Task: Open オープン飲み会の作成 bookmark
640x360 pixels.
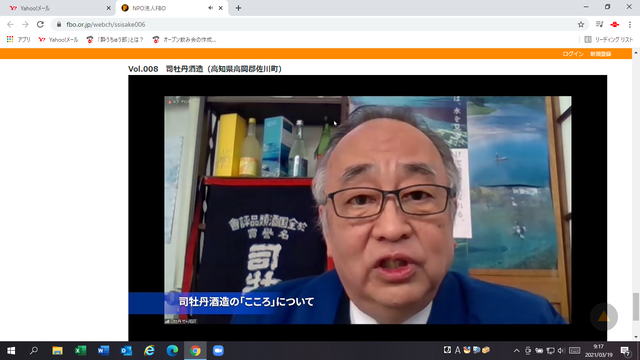Action: (x=184, y=40)
